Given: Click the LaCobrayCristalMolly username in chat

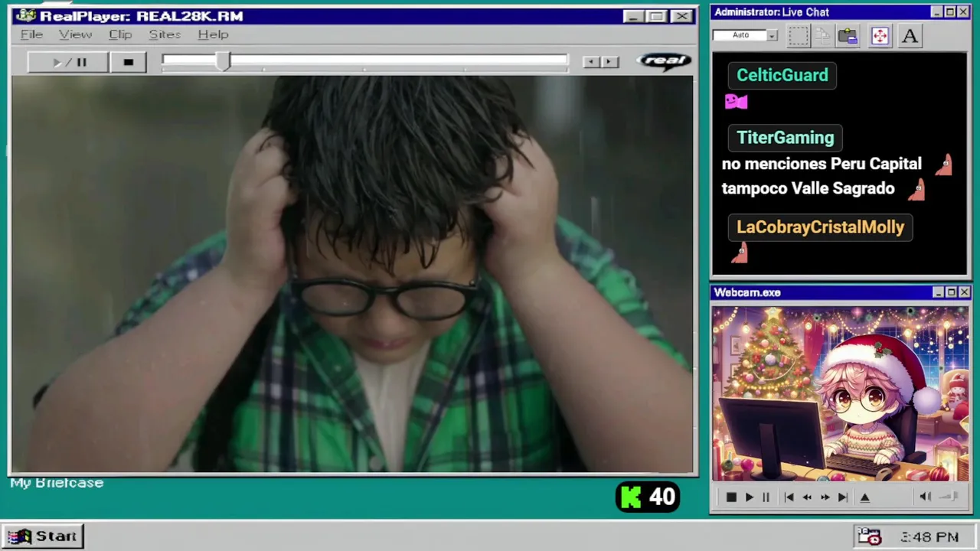Looking at the screenshot, I should tap(820, 227).
